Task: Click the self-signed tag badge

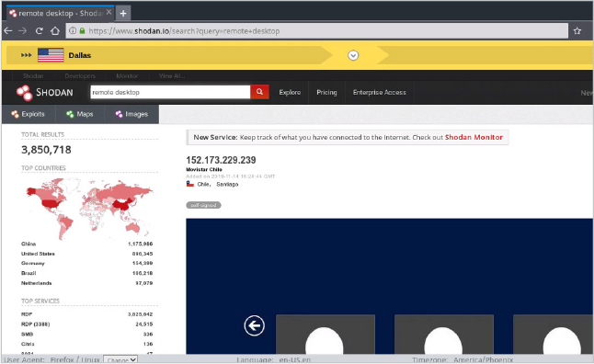Action: 203,205
